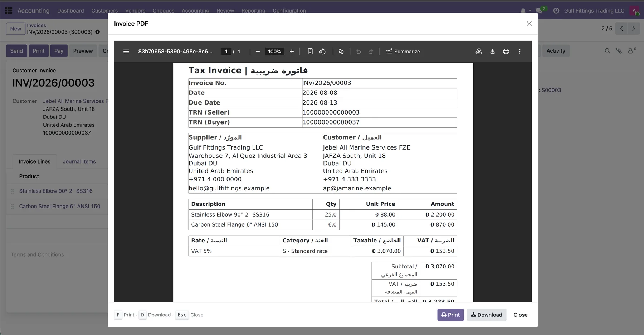Click the purple Print button
The width and height of the screenshot is (644, 335).
(450, 315)
